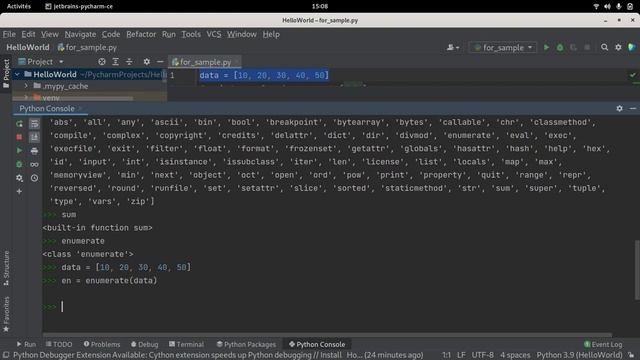Change the 4 spaces indent setting
Image resolution: width=640 pixels, height=360 pixels.
pos(515,355)
